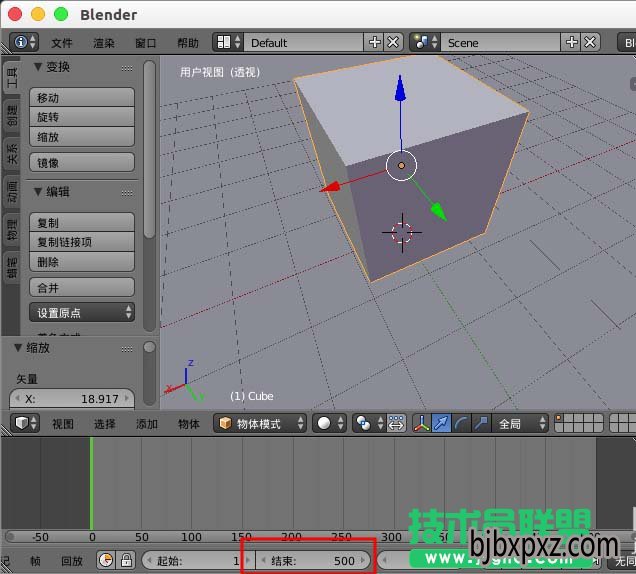Decrease the 结束 end frame with left arrow
Viewport: 636px width, 574px height.
263,561
